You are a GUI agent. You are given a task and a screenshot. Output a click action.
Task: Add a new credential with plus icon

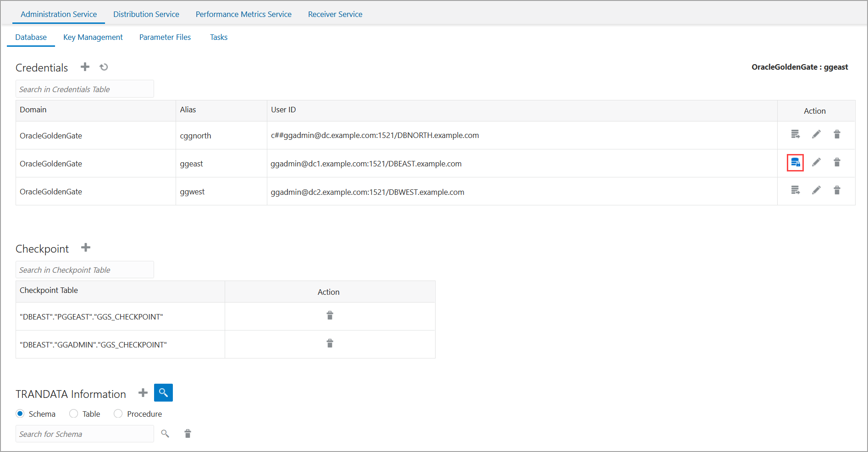point(85,67)
